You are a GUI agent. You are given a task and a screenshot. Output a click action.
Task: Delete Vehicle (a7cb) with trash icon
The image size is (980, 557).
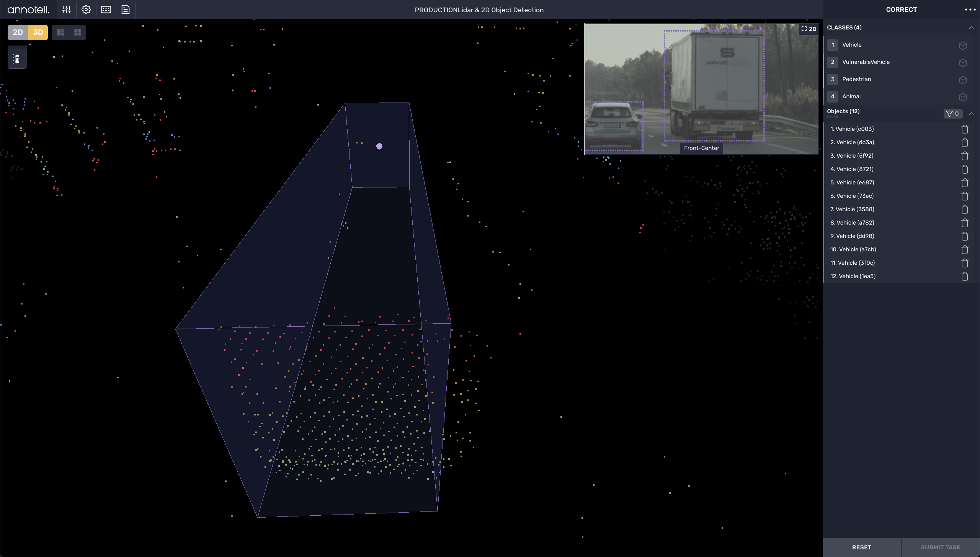click(965, 249)
